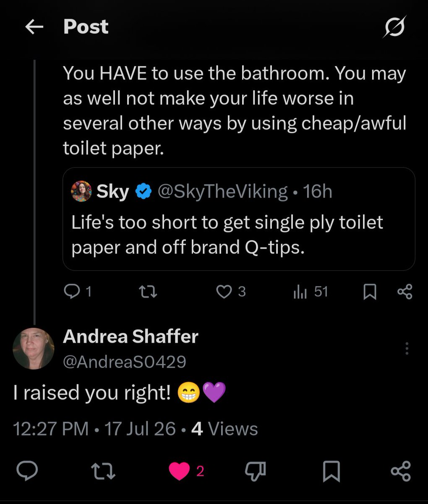This screenshot has height=504, width=428.
Task: Open the @AndreaS0429 handle
Action: (124, 361)
